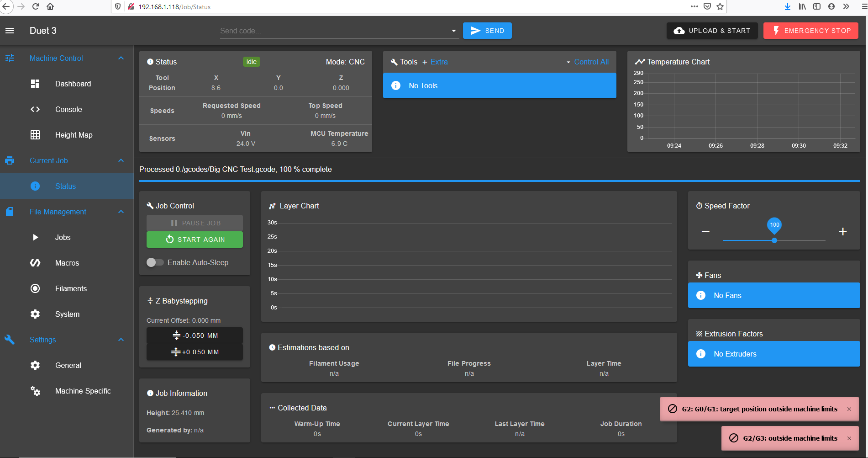Open the hamburger navigation menu

point(10,31)
